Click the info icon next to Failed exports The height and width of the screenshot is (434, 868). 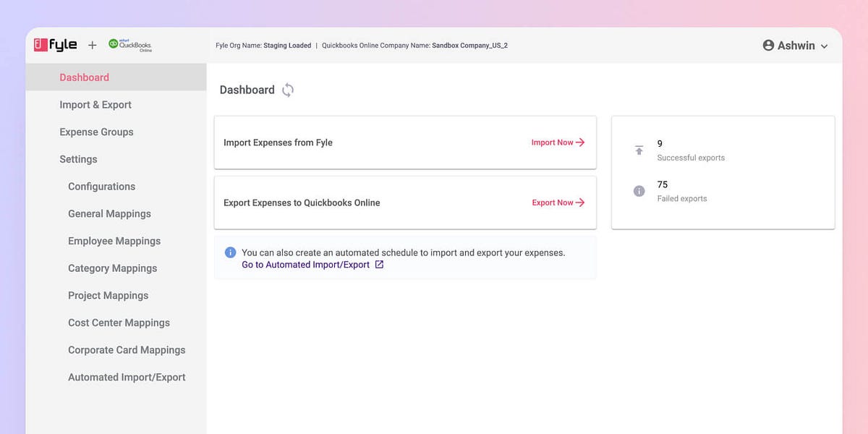[x=639, y=191]
